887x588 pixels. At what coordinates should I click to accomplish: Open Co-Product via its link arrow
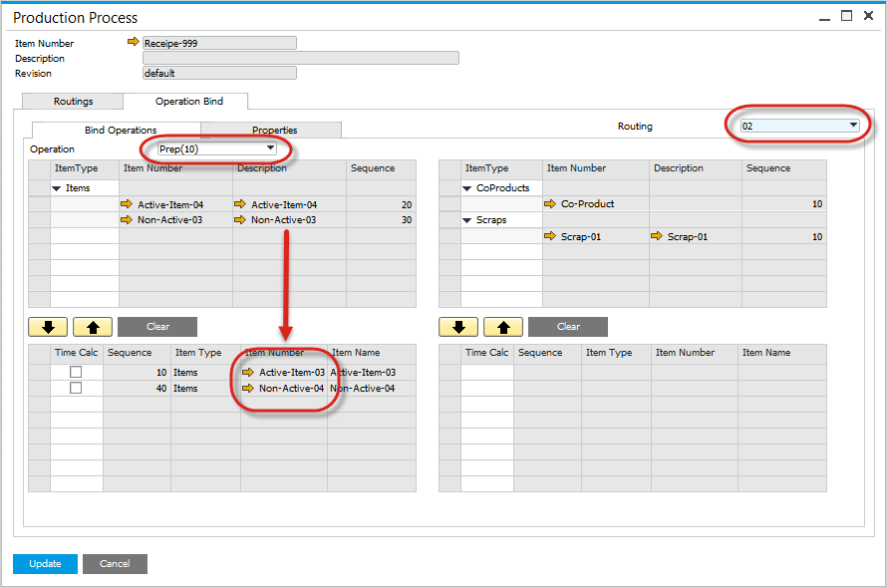click(x=550, y=204)
